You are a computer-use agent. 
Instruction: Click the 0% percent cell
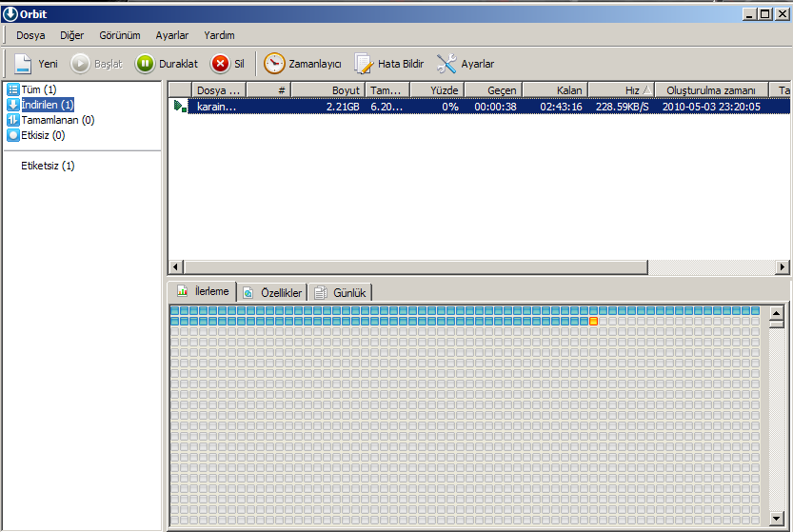[x=450, y=107]
